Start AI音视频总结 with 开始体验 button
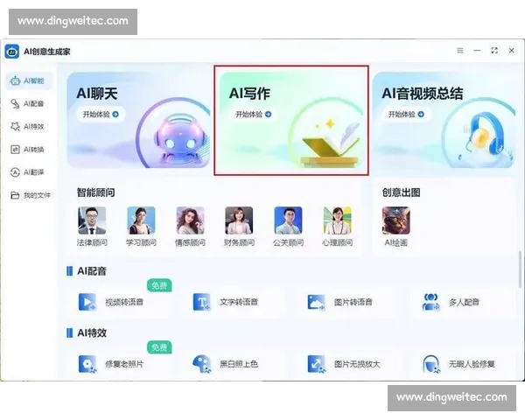Screen dimensions: 525x420 click(x=406, y=115)
